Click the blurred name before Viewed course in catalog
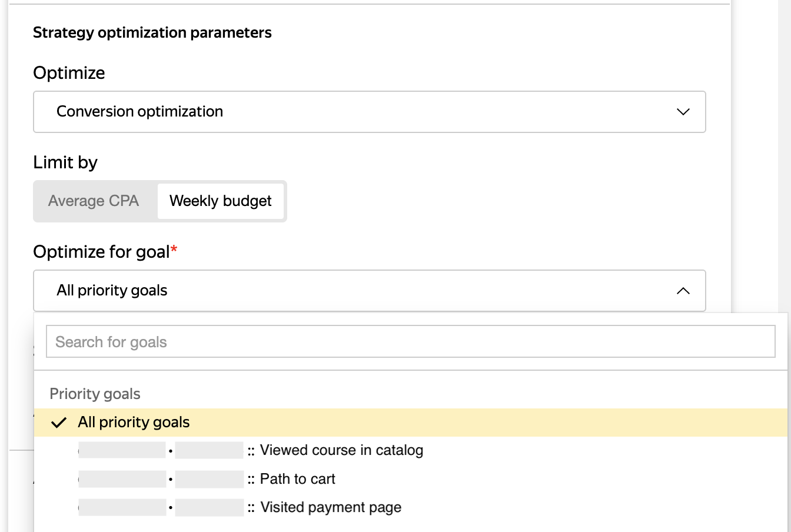This screenshot has height=532, width=791. 122,451
